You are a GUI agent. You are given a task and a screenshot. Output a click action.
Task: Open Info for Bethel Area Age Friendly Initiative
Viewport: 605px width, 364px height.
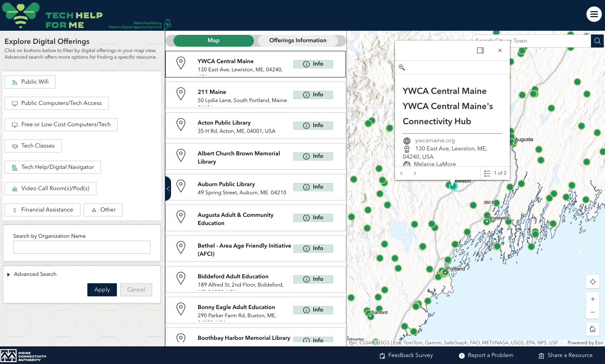click(x=313, y=248)
